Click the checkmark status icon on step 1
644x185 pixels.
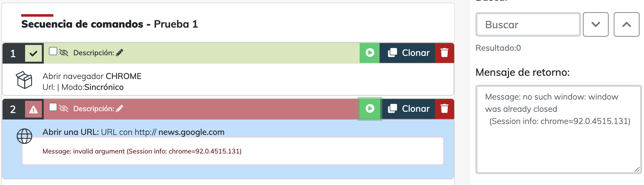point(33,54)
